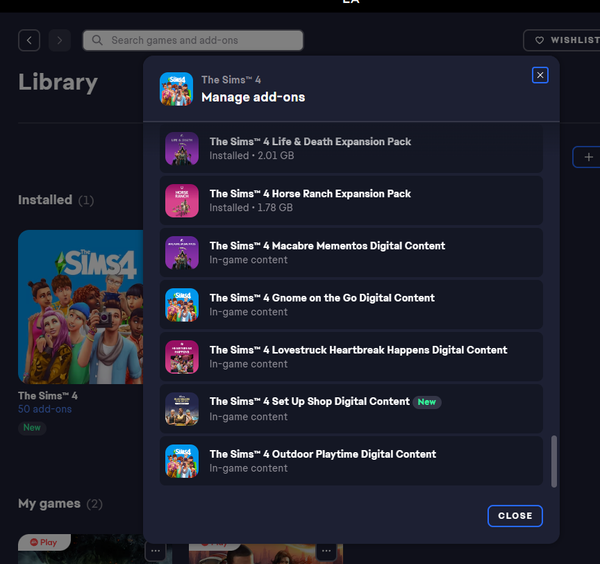Click the back navigation arrow

click(x=29, y=40)
